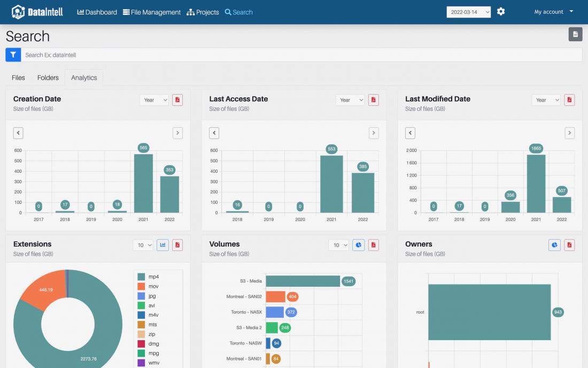Open the date selector 2022-03-14
Image resolution: width=588 pixels, height=368 pixels.
click(468, 12)
